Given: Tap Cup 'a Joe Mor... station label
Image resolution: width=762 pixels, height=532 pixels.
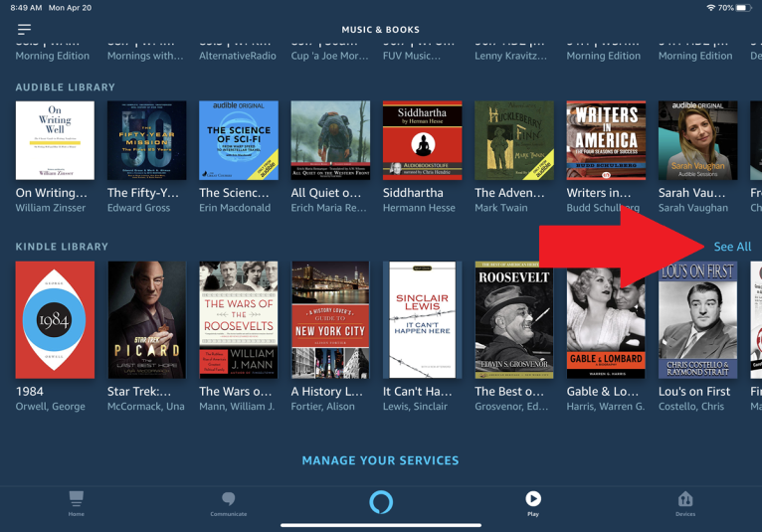Looking at the screenshot, I should tap(330, 56).
